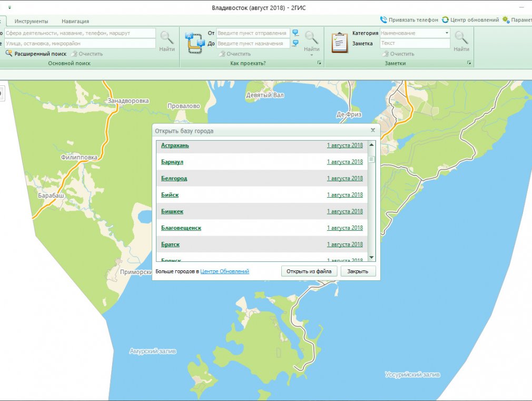Click the date link in the Благовещенск row
The width and height of the screenshot is (532, 401).
(344, 228)
